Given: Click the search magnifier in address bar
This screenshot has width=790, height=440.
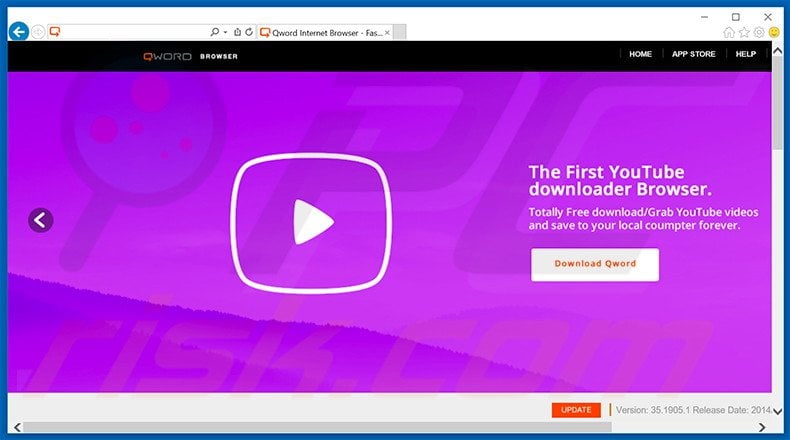Looking at the screenshot, I should pyautogui.click(x=215, y=32).
